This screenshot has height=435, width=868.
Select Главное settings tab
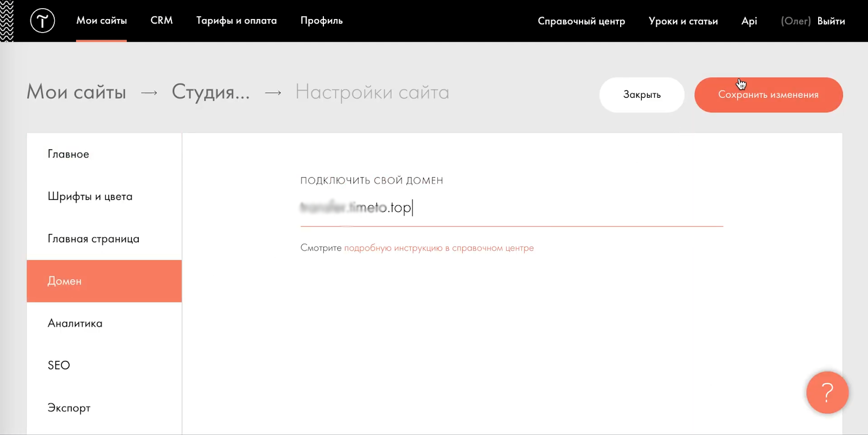coord(68,154)
